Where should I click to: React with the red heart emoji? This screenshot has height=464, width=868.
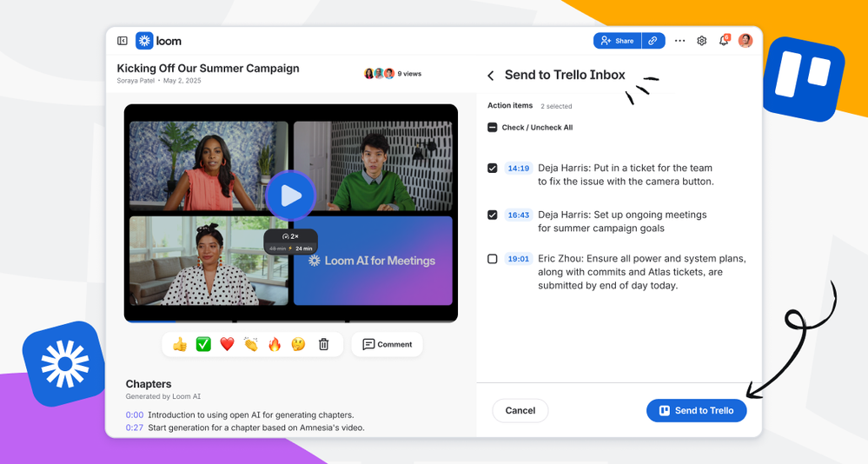[x=227, y=344]
